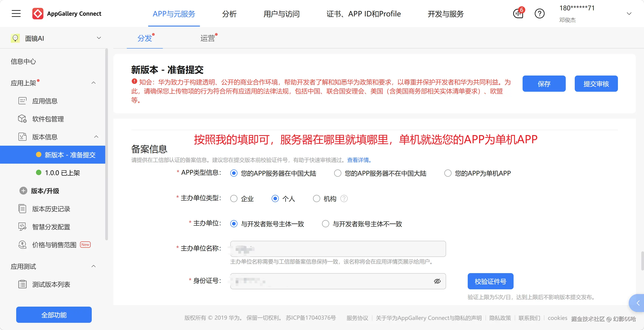644x330 pixels.
Task: Click the 保存 button
Action: [544, 84]
